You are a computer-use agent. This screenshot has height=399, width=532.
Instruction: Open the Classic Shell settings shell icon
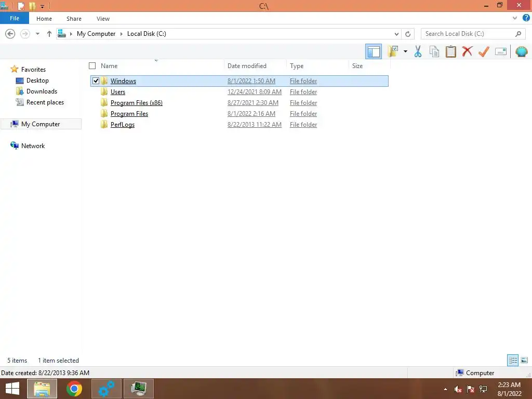[521, 51]
